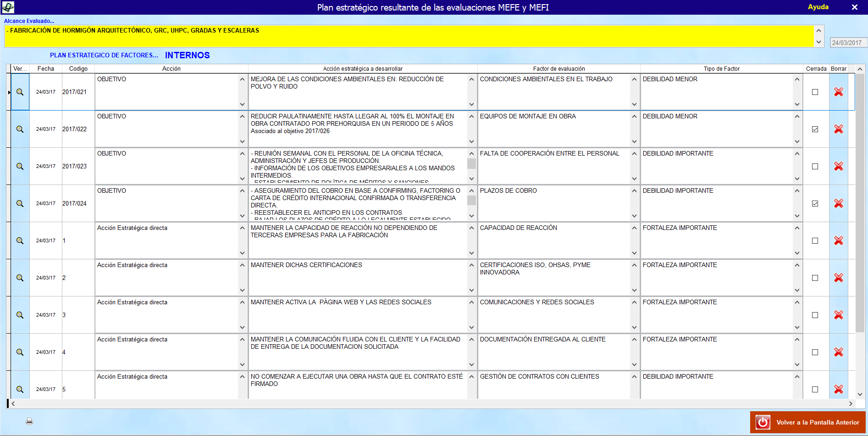The width and height of the screenshot is (868, 436).
Task: Click main grid vertical scrollbar thumb
Action: point(860,203)
